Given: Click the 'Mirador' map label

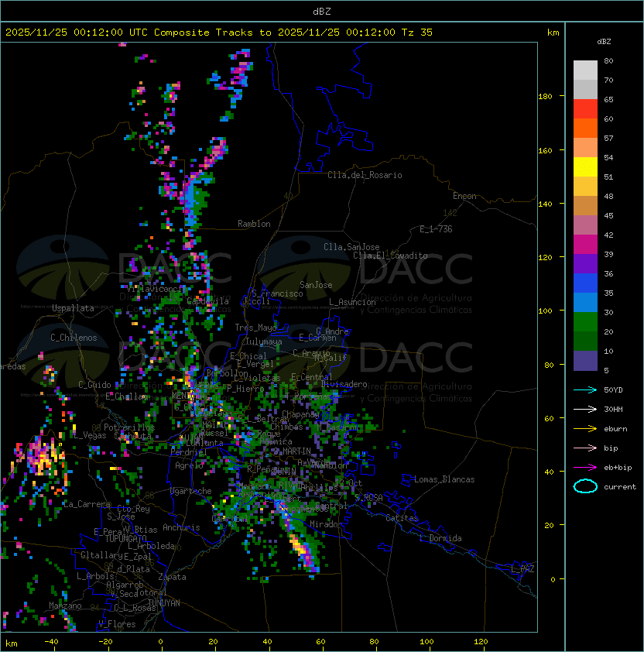Looking at the screenshot, I should point(327,524).
